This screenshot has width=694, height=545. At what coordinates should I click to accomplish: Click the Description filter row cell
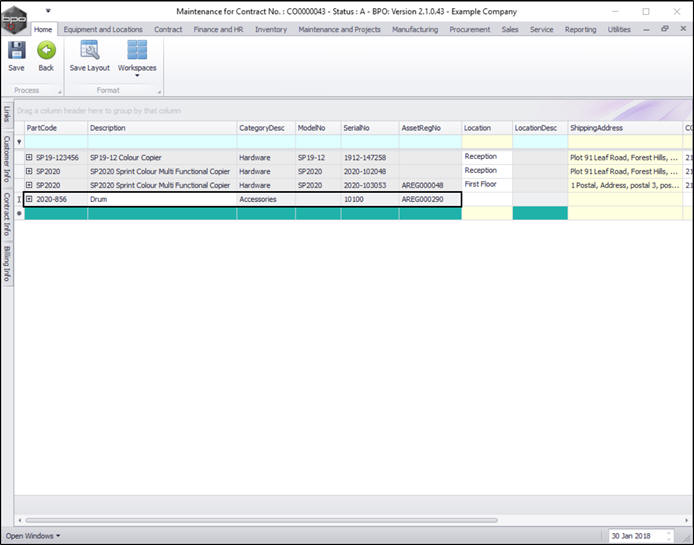(162, 142)
